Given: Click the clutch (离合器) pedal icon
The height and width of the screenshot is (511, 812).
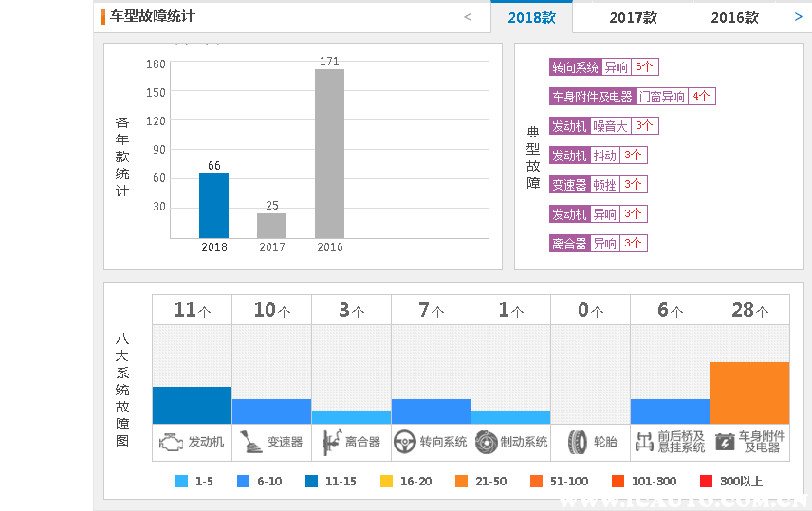Looking at the screenshot, I should 330,442.
